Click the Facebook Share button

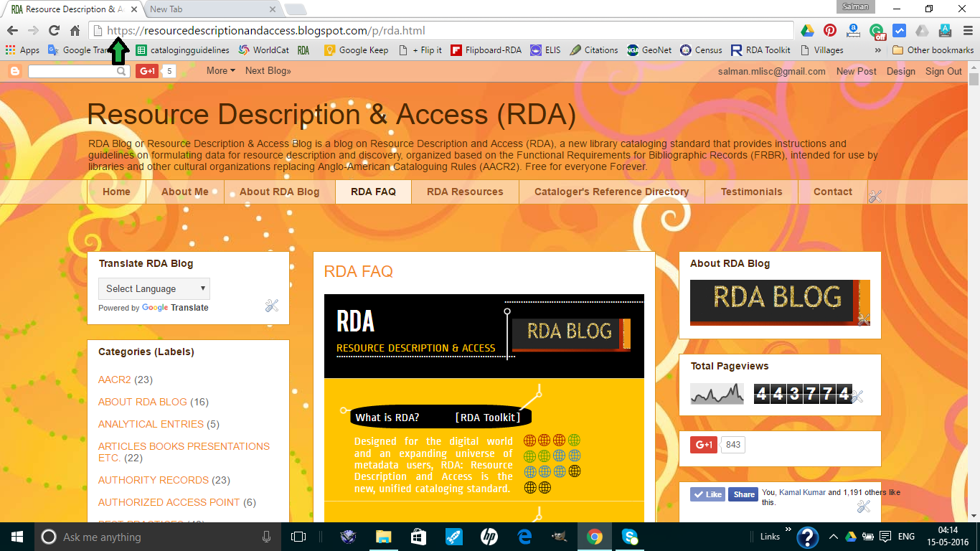click(743, 494)
